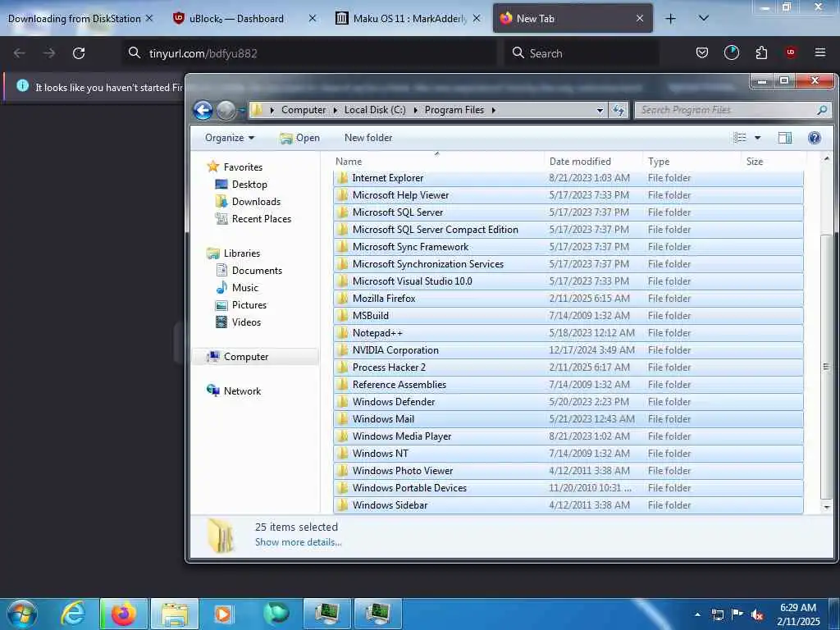Sort by the Type column header

[692, 162]
